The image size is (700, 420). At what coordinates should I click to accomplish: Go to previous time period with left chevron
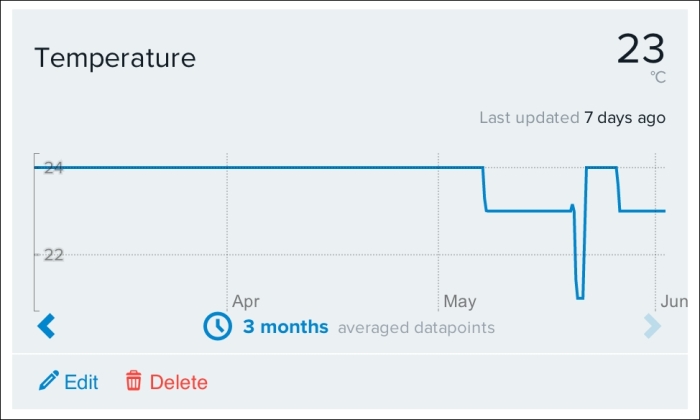[46, 326]
